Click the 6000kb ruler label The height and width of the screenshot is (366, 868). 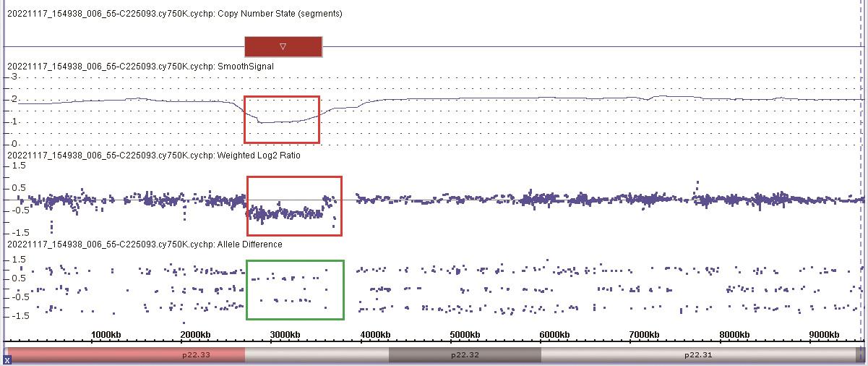pyautogui.click(x=554, y=335)
